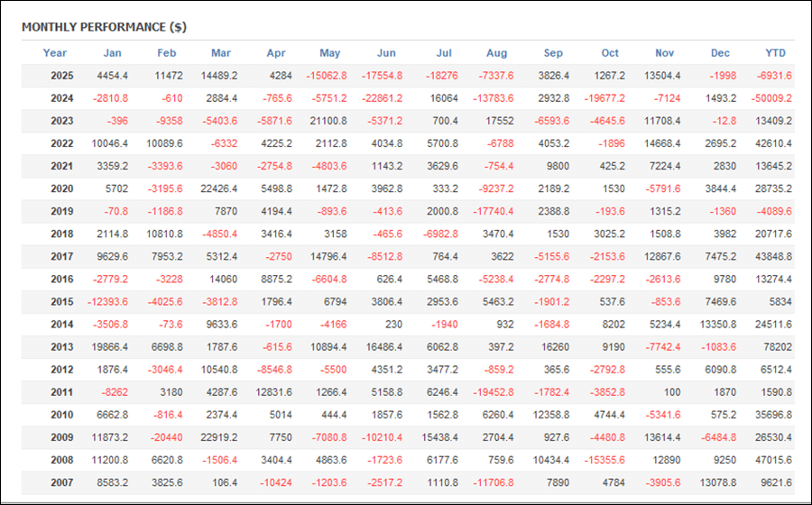Viewport: 812px width, 505px height.
Task: Select the Year column header
Action: coord(55,53)
